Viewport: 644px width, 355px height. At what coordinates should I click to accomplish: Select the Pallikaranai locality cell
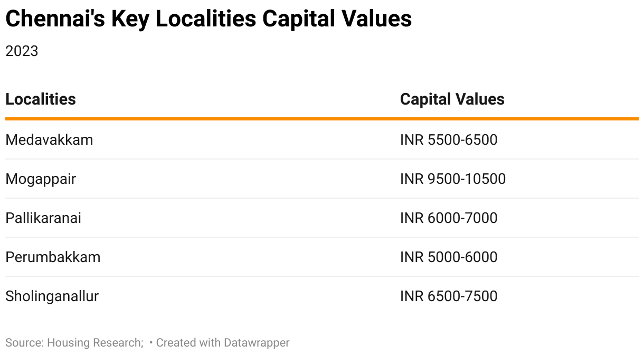click(x=43, y=218)
